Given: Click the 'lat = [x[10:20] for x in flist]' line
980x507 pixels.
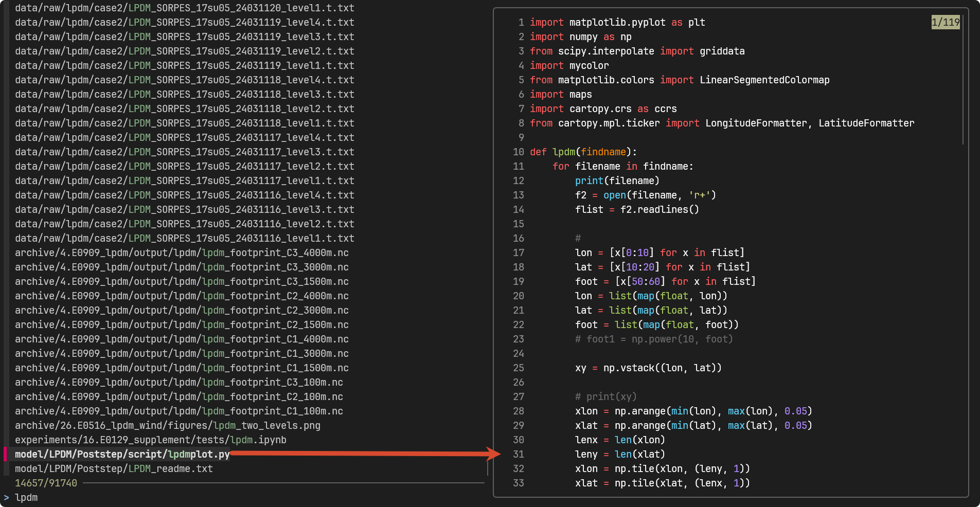Looking at the screenshot, I should pos(663,267).
